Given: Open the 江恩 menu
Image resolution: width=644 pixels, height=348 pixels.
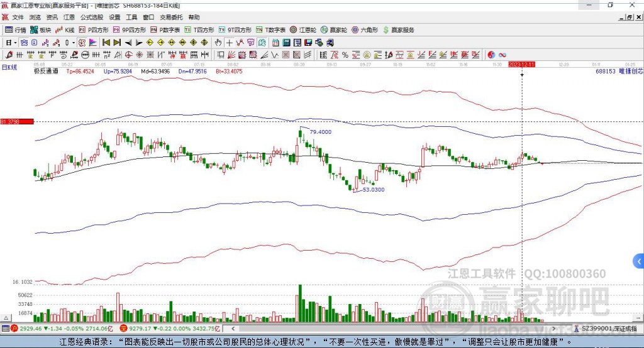Looking at the screenshot, I should [69, 17].
